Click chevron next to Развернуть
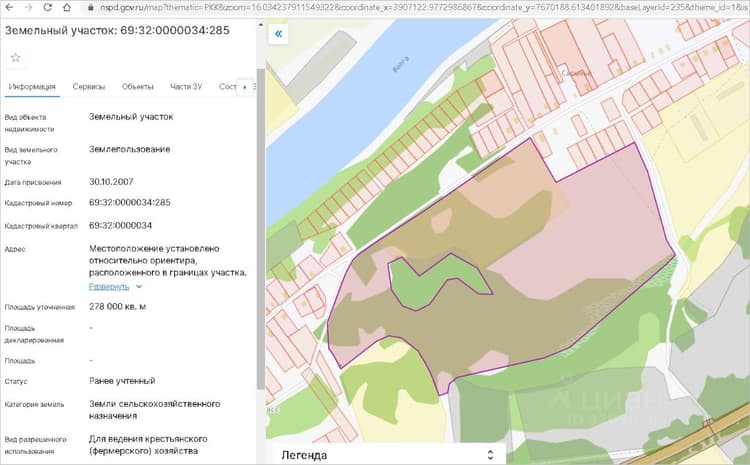The image size is (750, 465). pos(139,287)
